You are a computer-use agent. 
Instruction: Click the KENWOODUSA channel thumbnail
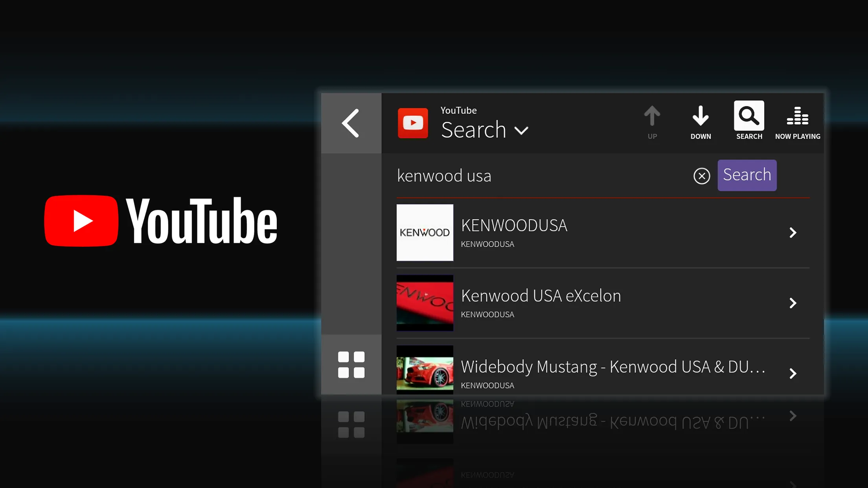[x=425, y=232]
